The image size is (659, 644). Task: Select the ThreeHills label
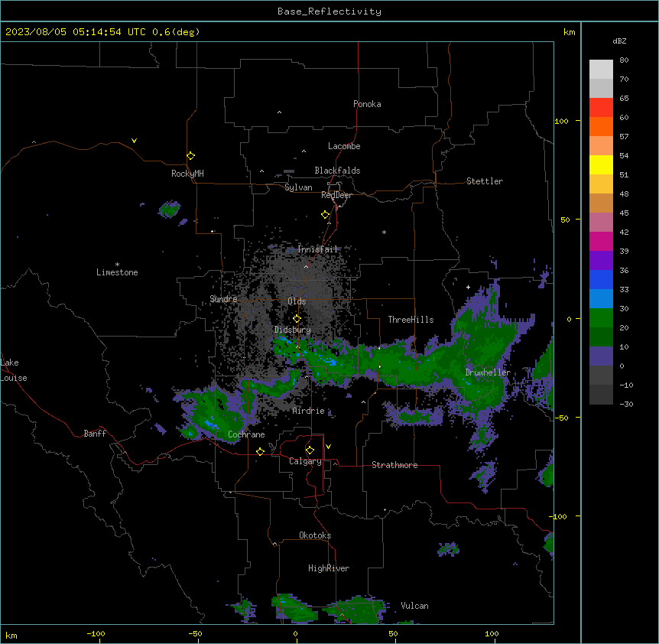click(411, 320)
